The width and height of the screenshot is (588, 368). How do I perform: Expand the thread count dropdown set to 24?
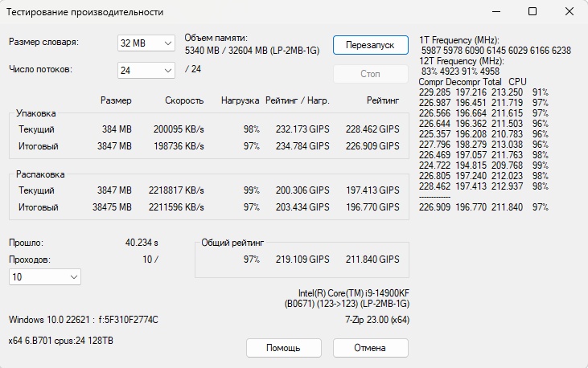click(146, 71)
